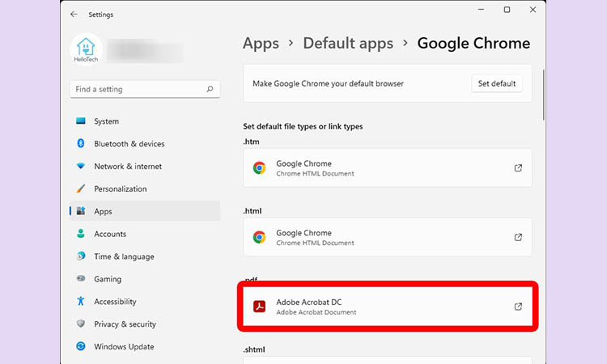The height and width of the screenshot is (364, 607).
Task: Click the Chrome logo in the .htm row
Action: (259, 168)
